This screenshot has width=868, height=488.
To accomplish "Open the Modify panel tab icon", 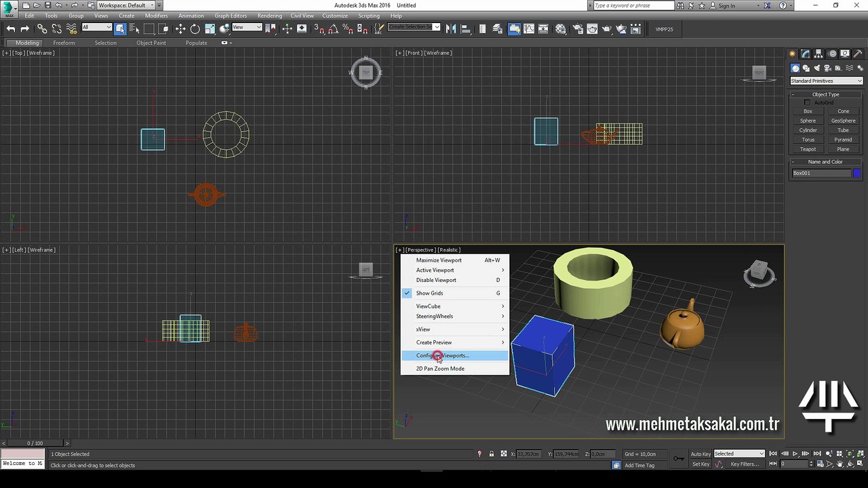I will coord(806,54).
